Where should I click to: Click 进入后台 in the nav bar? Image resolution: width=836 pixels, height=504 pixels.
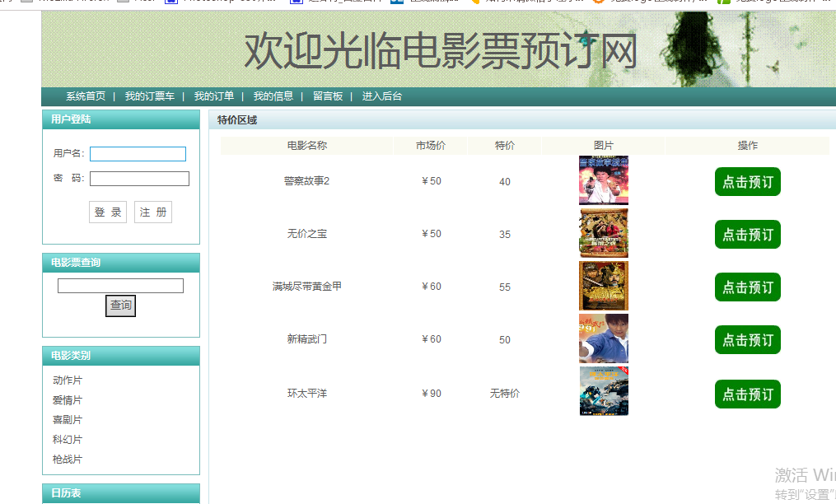point(381,96)
